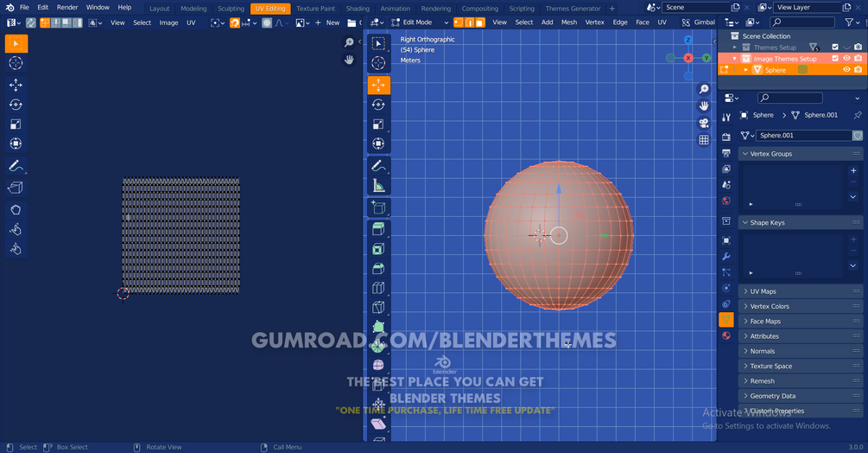Click the camera view icon in 3D viewport
The height and width of the screenshot is (453, 868).
click(x=704, y=123)
